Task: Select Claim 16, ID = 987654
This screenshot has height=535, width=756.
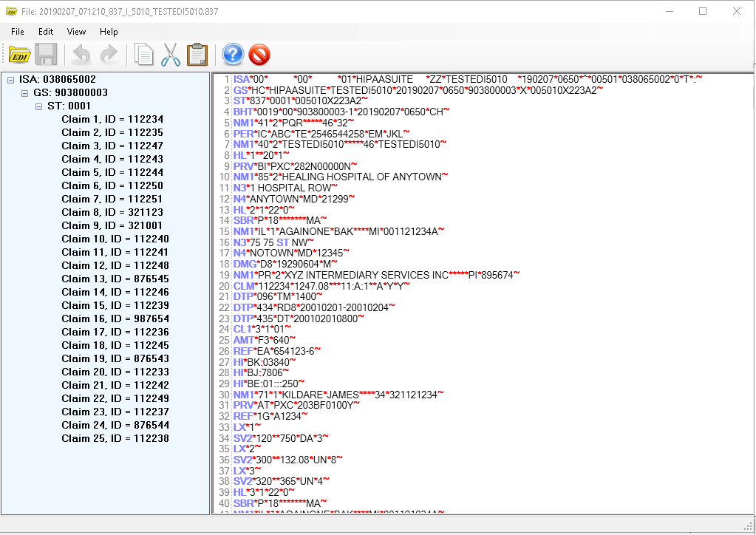Action: point(115,318)
